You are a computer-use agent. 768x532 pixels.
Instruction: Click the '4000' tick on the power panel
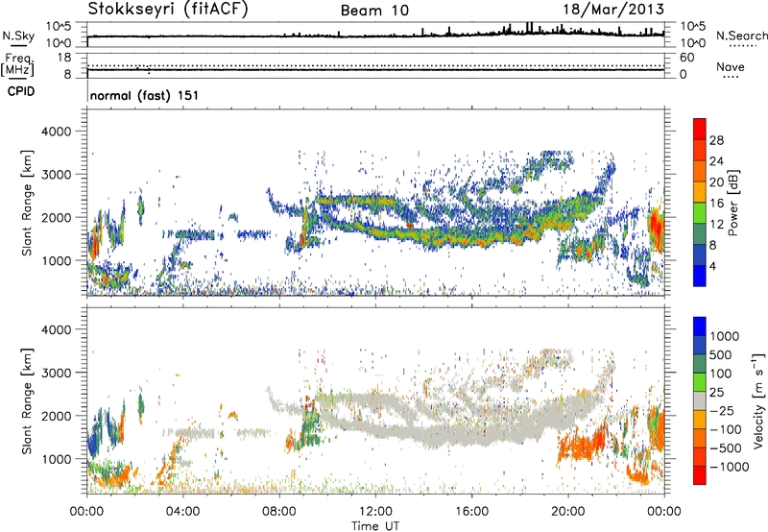(x=56, y=132)
